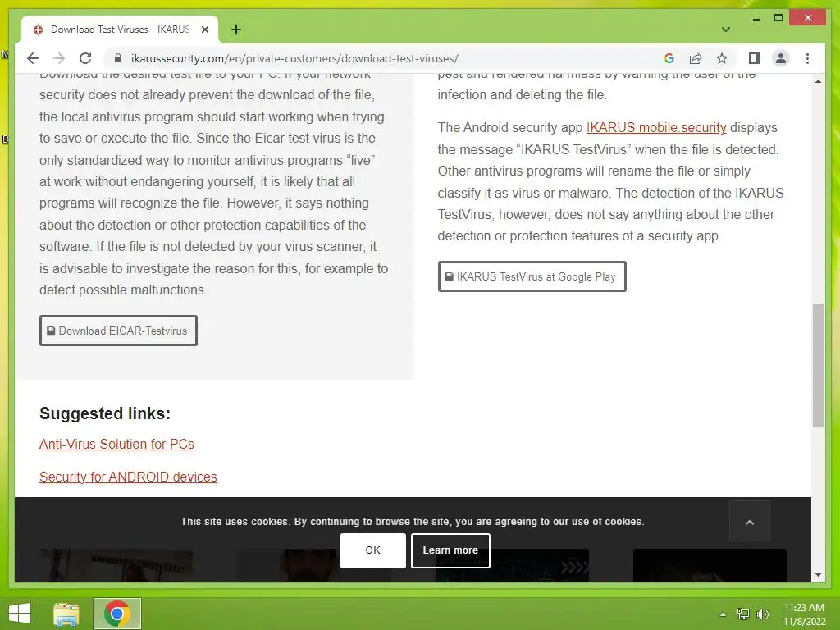Open the volume speaker tray icon
Viewport: 840px width, 630px height.
tap(763, 614)
